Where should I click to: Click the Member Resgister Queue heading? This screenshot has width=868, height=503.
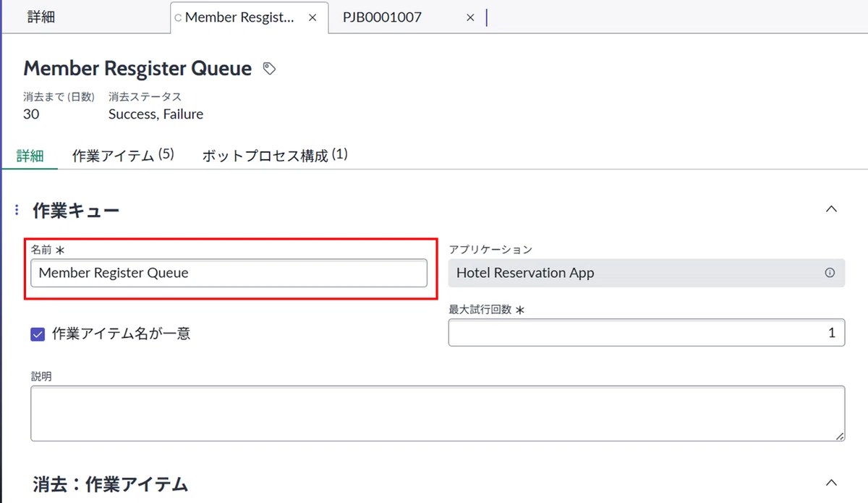click(x=137, y=69)
